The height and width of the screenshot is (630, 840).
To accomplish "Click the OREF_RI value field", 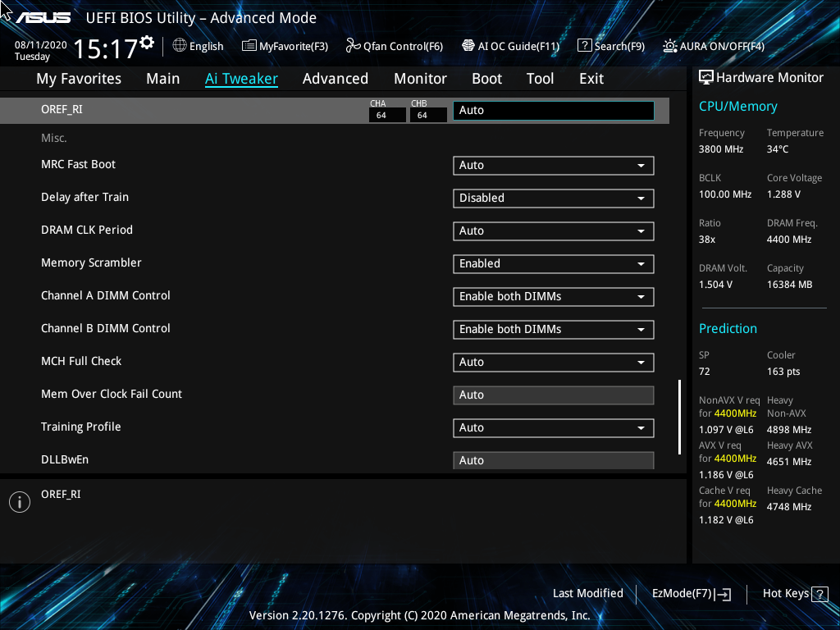I will point(553,110).
